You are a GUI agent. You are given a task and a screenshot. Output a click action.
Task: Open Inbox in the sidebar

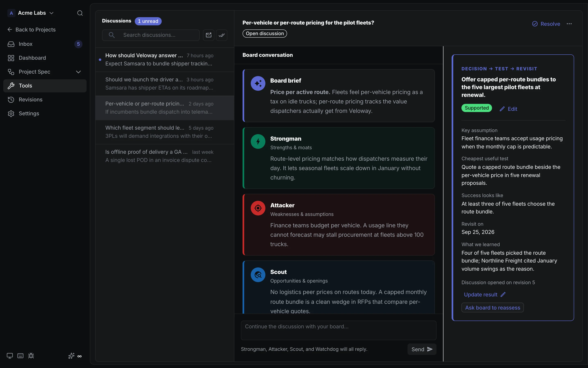pos(45,44)
